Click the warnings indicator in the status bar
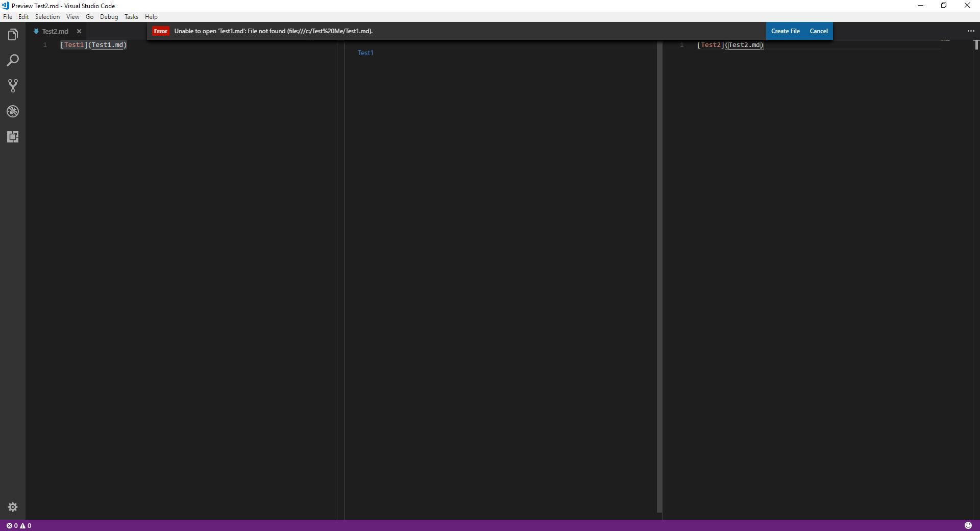This screenshot has height=531, width=980. tap(26, 525)
